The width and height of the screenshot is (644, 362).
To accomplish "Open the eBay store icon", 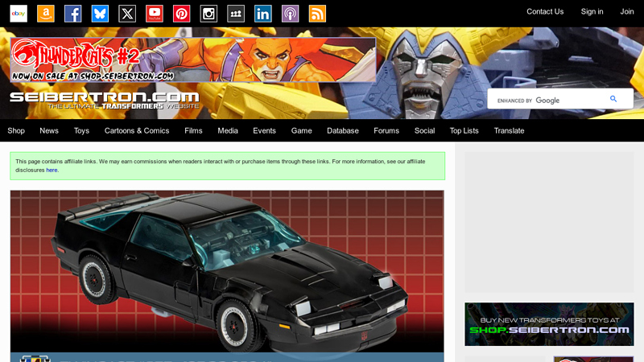I will (19, 14).
